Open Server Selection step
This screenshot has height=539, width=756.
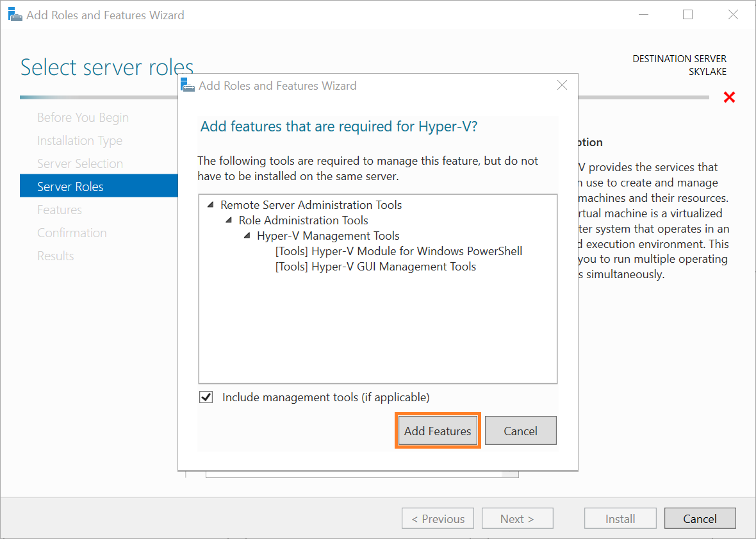coord(80,164)
